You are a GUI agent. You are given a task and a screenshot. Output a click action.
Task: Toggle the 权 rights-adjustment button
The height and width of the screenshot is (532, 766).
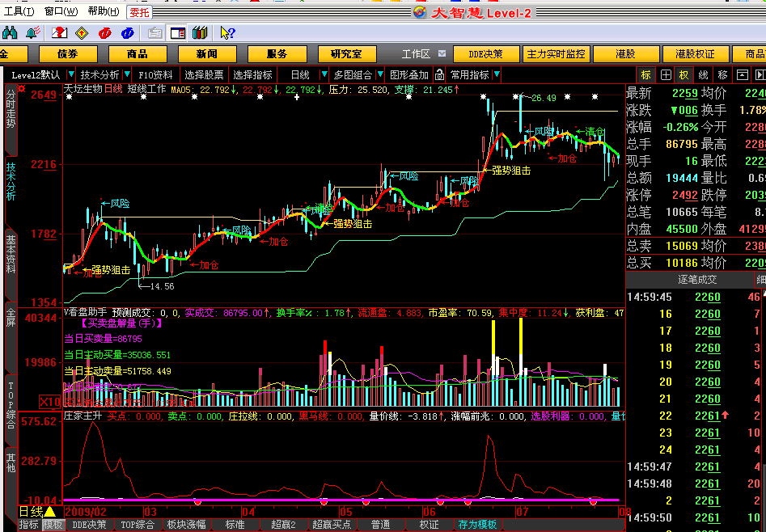[x=683, y=74]
